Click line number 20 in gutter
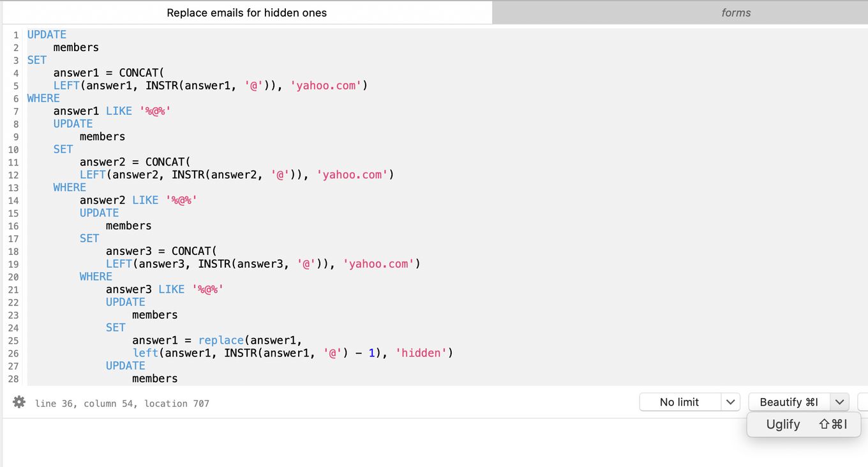The height and width of the screenshot is (467, 868). 13,277
